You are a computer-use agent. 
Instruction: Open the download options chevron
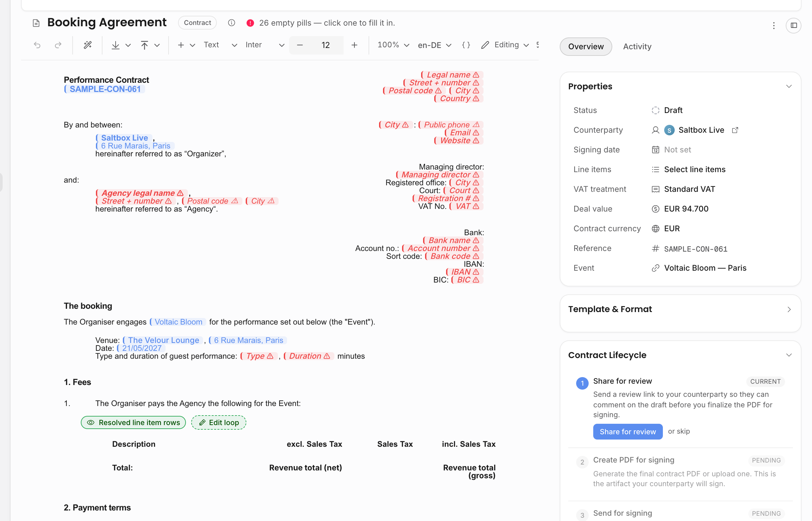point(128,45)
